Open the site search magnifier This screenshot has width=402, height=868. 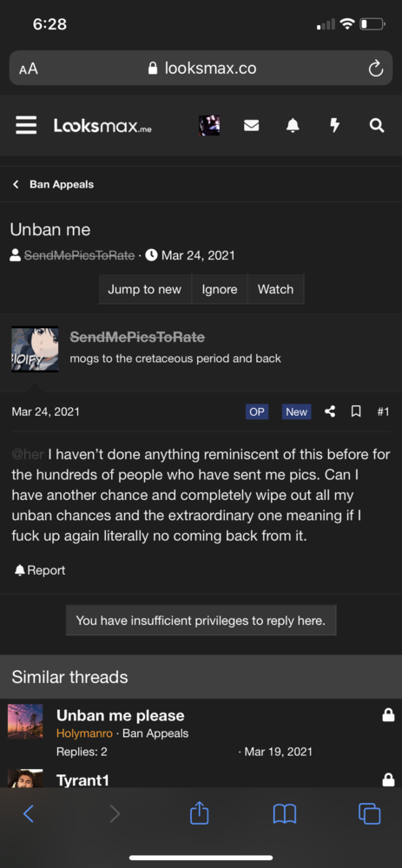pos(377,126)
